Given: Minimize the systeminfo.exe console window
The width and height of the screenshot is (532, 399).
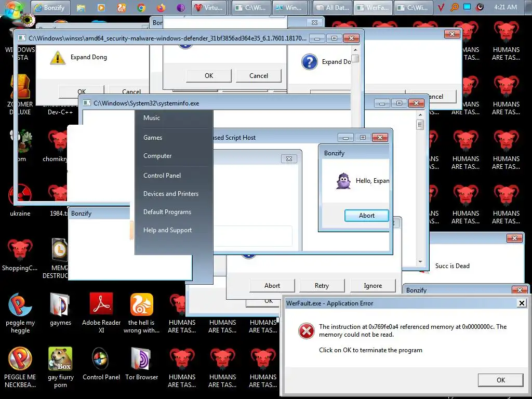Looking at the screenshot, I should coord(382,103).
